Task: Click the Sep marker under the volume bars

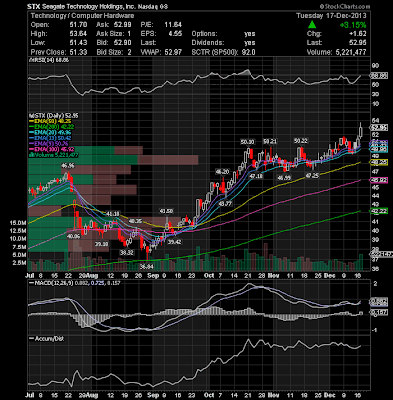Action: (153, 276)
